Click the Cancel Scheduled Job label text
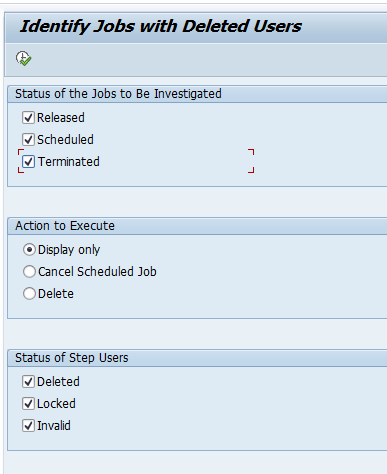This screenshot has height=474, width=387. (x=97, y=272)
